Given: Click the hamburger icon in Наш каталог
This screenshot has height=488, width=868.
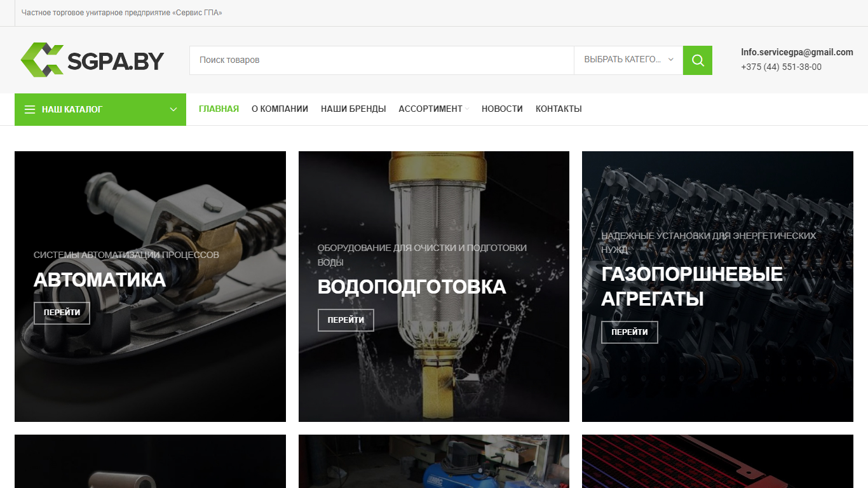Looking at the screenshot, I should coord(30,109).
